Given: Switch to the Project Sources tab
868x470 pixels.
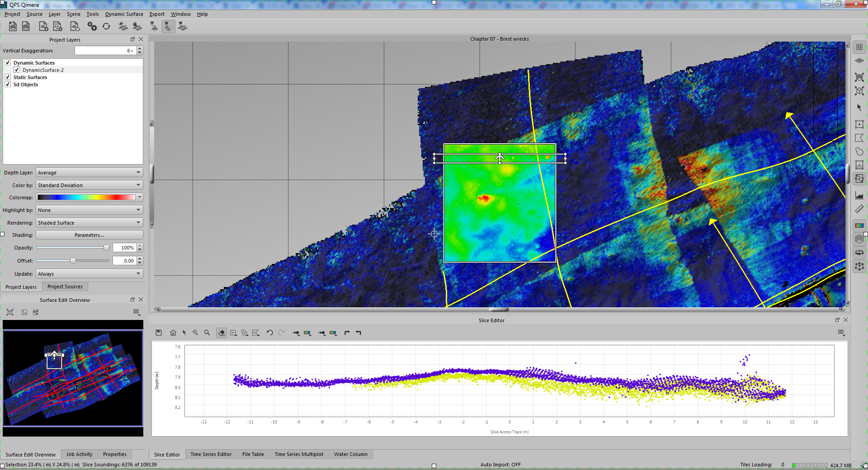Looking at the screenshot, I should pyautogui.click(x=65, y=287).
